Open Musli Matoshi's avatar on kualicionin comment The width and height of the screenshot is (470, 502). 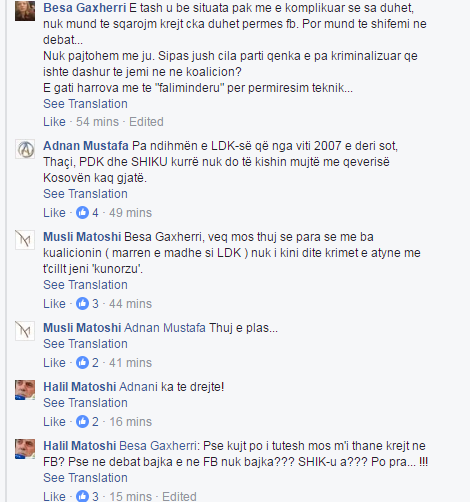click(x=25, y=240)
